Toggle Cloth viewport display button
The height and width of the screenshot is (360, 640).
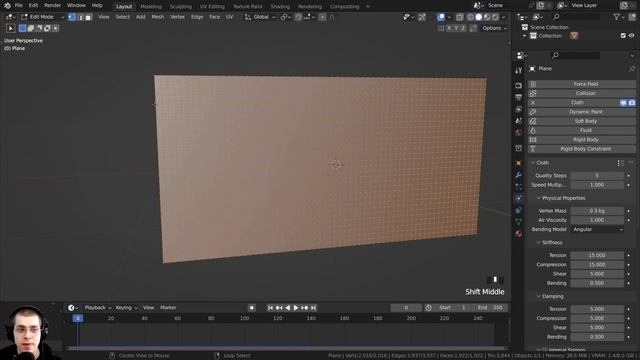(623, 103)
